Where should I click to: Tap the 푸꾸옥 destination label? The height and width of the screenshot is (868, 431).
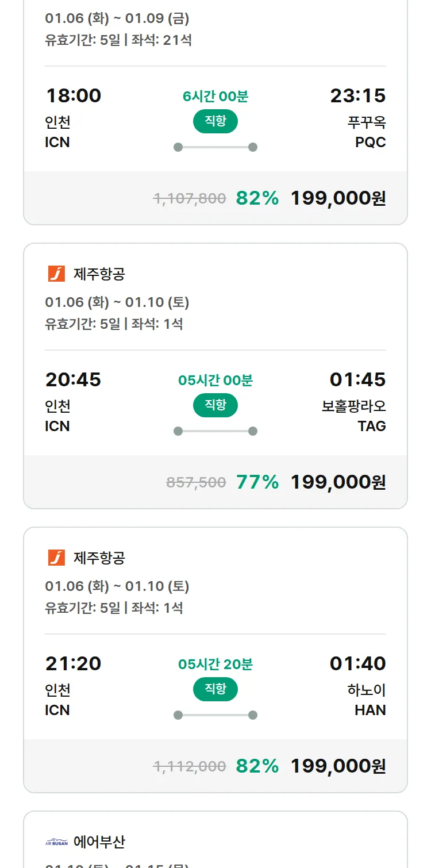click(366, 122)
